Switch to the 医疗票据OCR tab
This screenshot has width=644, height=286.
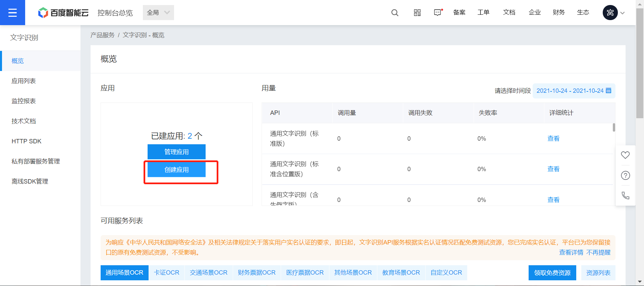(305, 273)
